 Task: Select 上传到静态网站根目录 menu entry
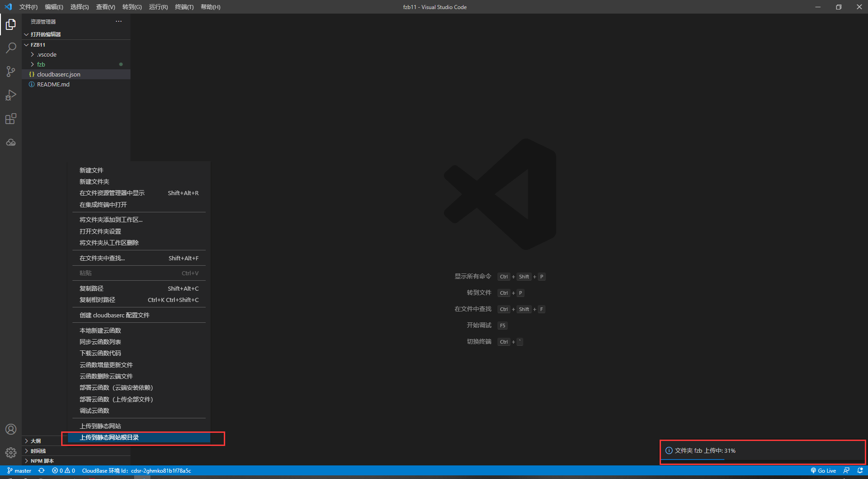(139, 437)
